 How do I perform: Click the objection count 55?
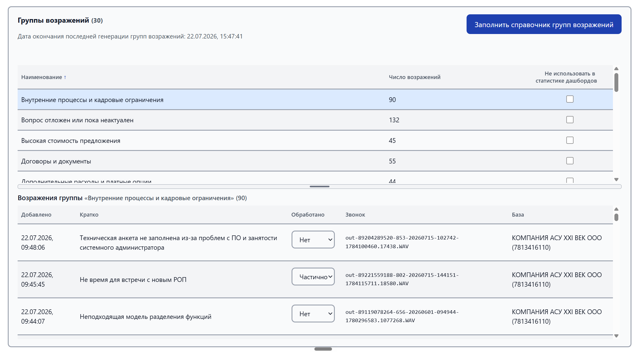pos(392,161)
